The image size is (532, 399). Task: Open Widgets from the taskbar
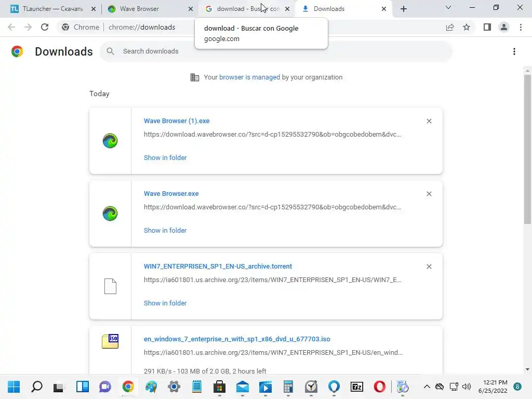pos(83,387)
